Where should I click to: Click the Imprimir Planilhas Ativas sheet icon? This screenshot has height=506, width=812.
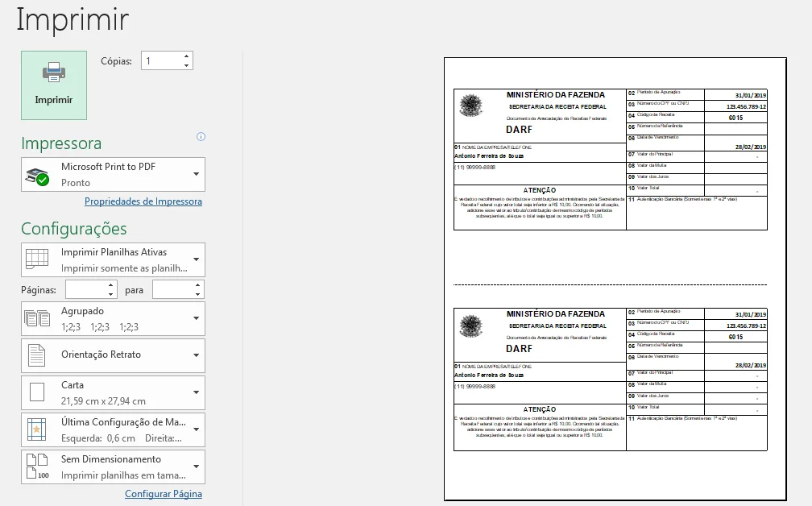[37, 259]
